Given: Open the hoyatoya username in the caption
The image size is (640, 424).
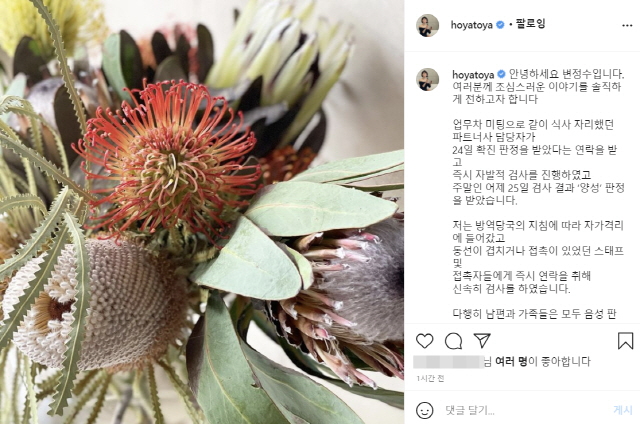Looking at the screenshot, I should coord(473,75).
